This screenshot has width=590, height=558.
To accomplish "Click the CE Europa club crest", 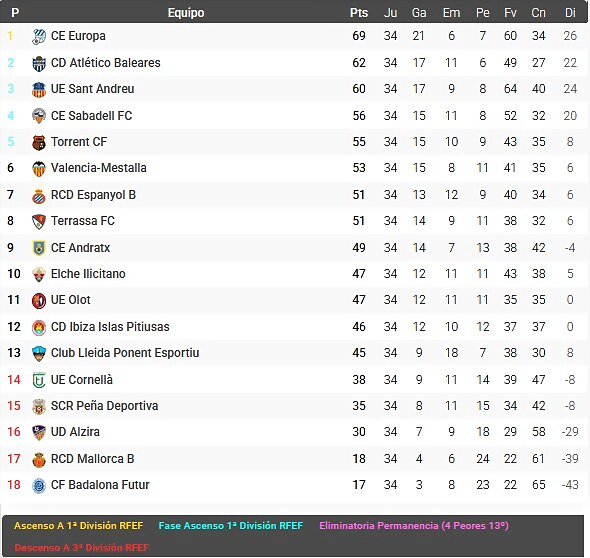I will tap(39, 36).
